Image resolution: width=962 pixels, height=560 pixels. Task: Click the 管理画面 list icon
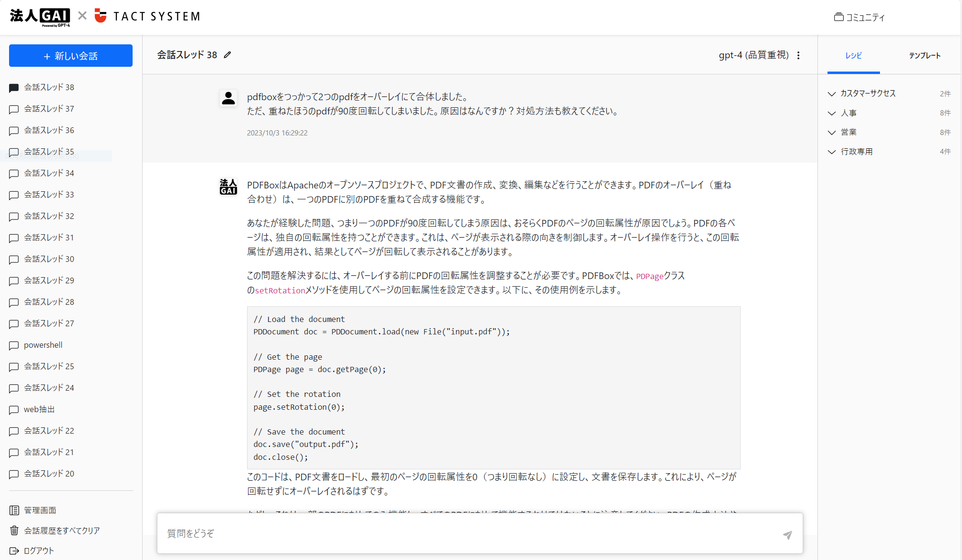point(14,510)
